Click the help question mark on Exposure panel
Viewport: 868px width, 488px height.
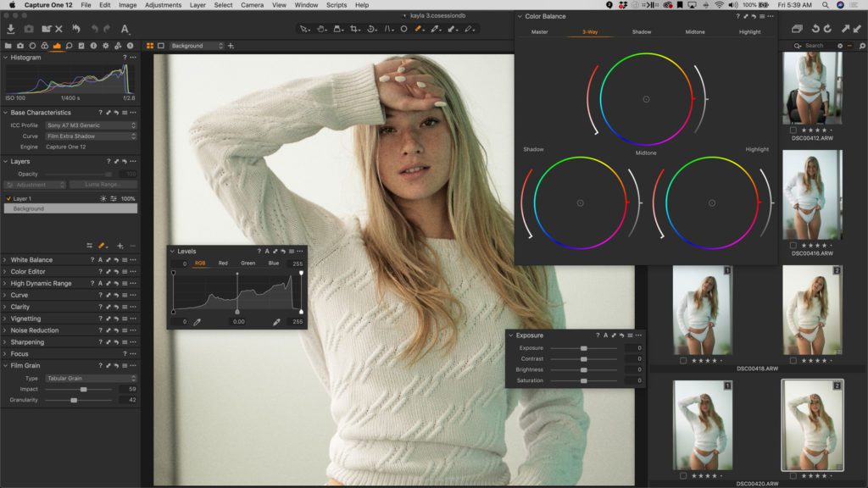tap(598, 335)
